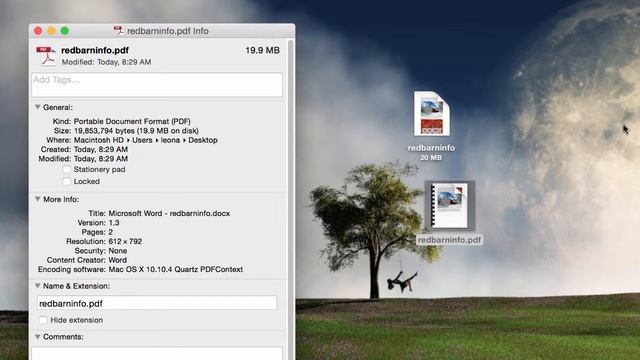Click the redbarninfo.pdf name field

tap(157, 303)
